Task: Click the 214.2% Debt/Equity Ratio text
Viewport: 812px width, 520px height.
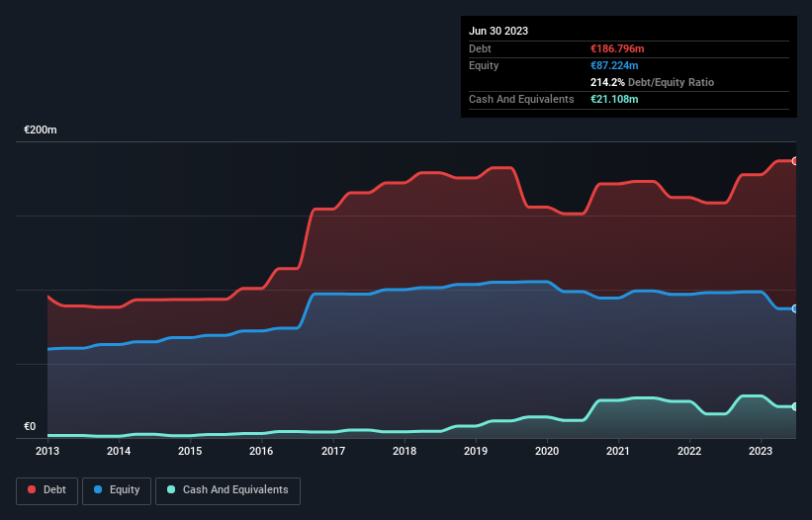Action: (652, 82)
